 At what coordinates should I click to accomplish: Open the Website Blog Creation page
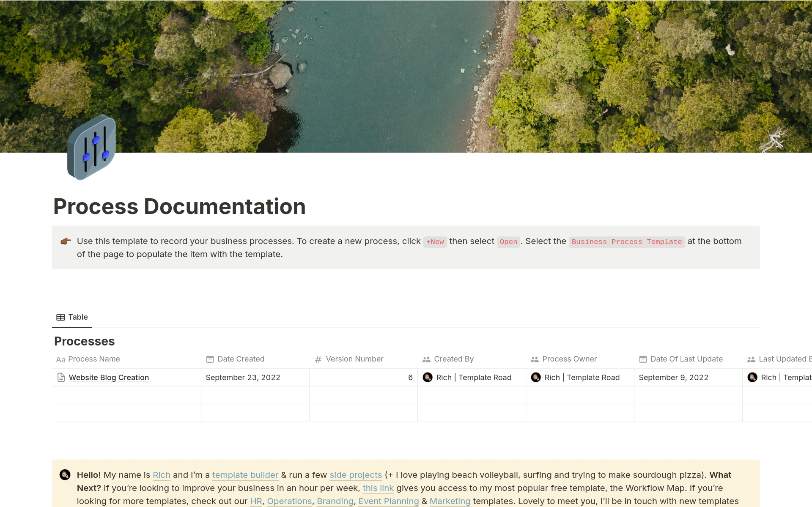(108, 377)
